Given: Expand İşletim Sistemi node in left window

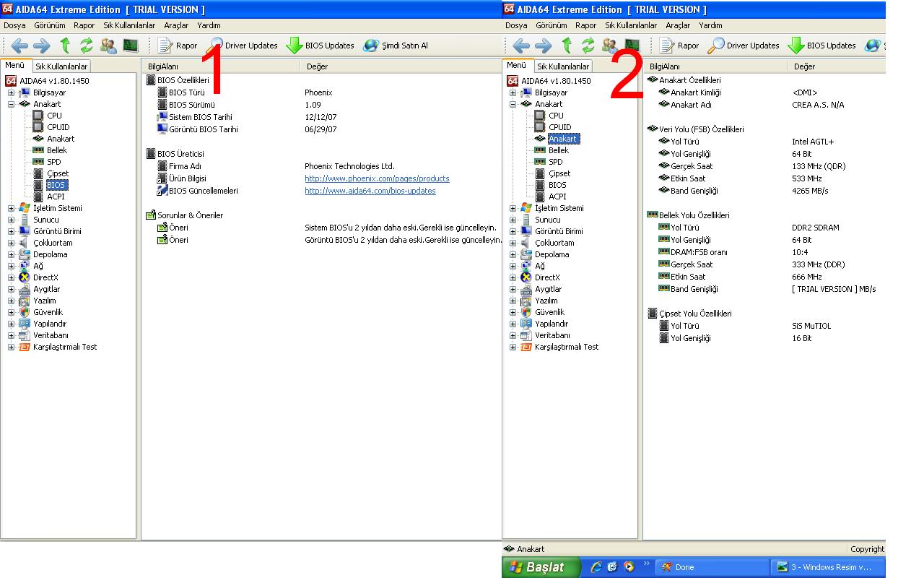Looking at the screenshot, I should (11, 208).
